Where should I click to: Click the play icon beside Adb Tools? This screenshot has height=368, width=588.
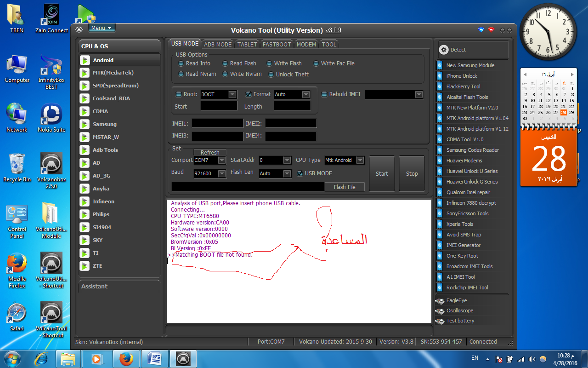(x=85, y=150)
